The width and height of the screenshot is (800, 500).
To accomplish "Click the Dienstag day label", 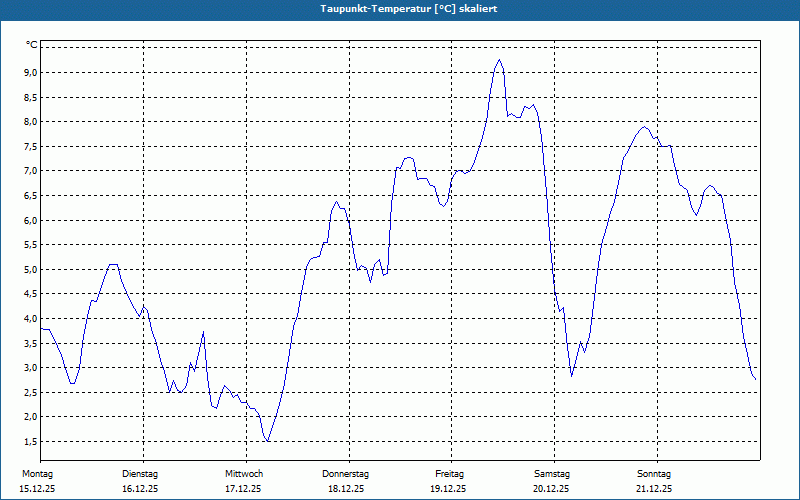I will [x=140, y=474].
